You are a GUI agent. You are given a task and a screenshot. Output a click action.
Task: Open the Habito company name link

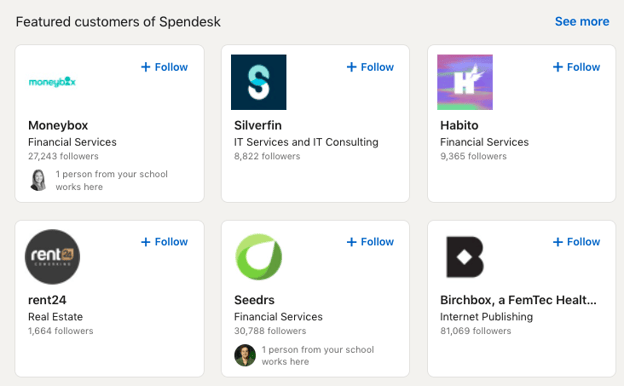[459, 125]
